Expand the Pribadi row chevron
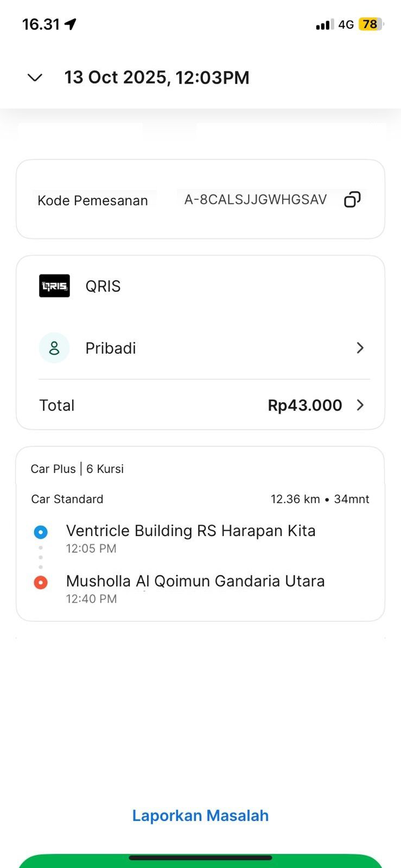The image size is (401, 868). [360, 348]
